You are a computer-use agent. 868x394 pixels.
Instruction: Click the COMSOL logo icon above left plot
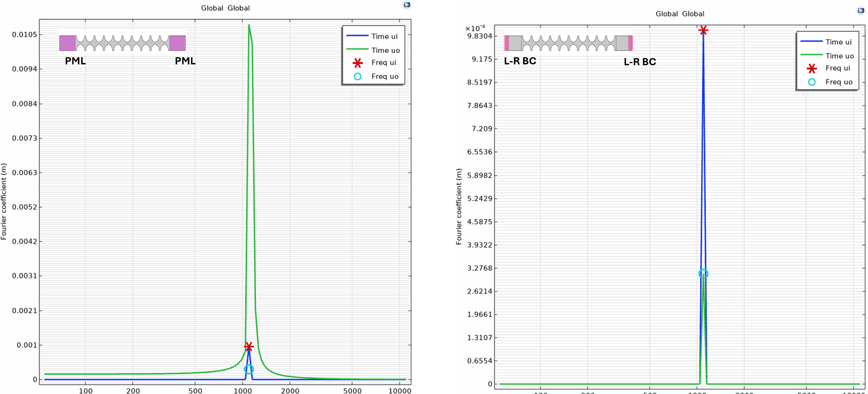pyautogui.click(x=407, y=5)
